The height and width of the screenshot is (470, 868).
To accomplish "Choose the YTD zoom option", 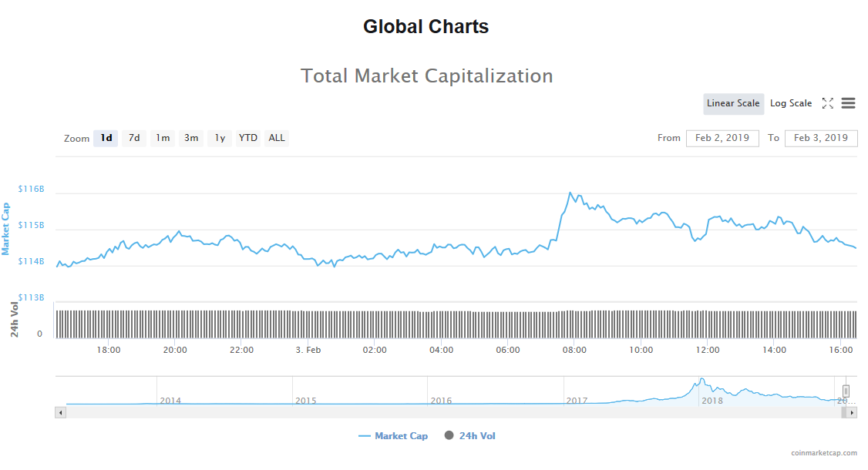I will 248,138.
